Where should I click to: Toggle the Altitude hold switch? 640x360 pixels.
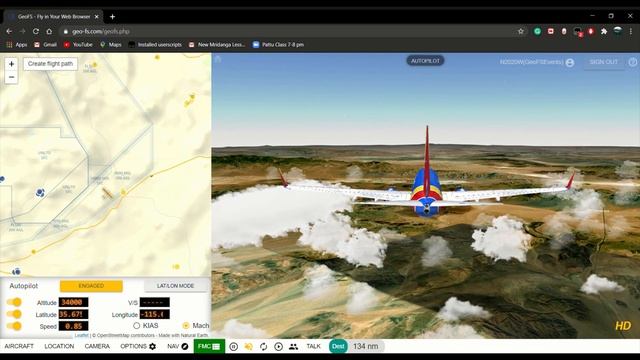(x=14, y=302)
